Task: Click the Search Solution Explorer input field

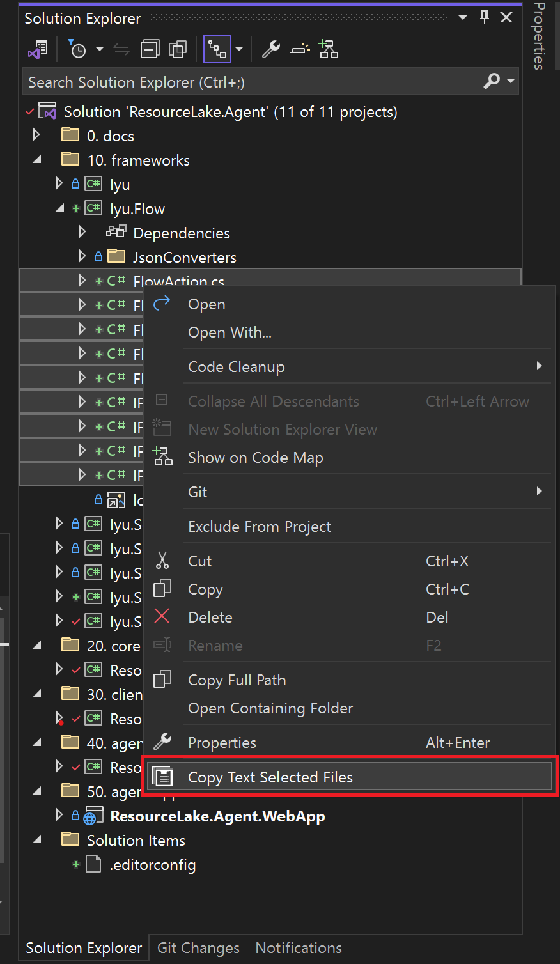Action: [x=253, y=82]
